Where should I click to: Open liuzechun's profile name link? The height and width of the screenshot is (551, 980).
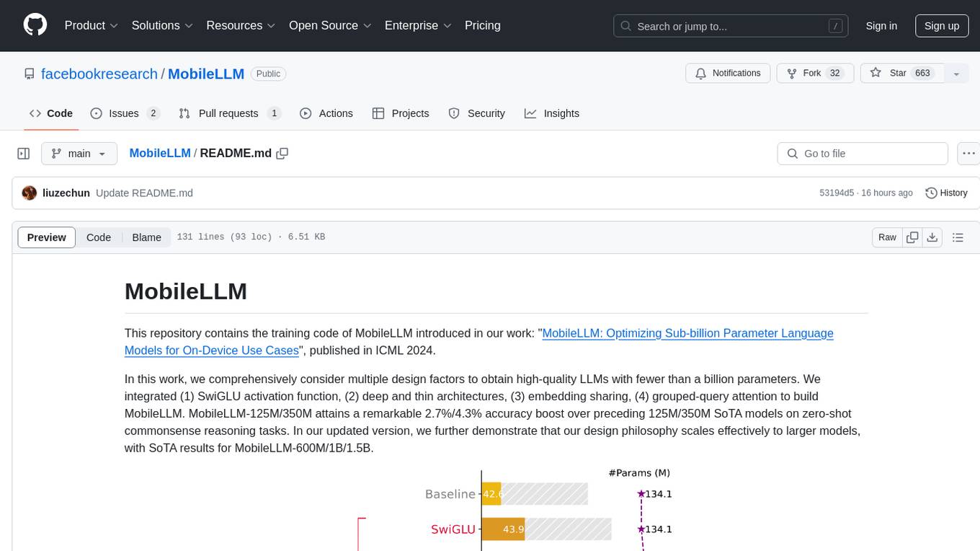66,193
